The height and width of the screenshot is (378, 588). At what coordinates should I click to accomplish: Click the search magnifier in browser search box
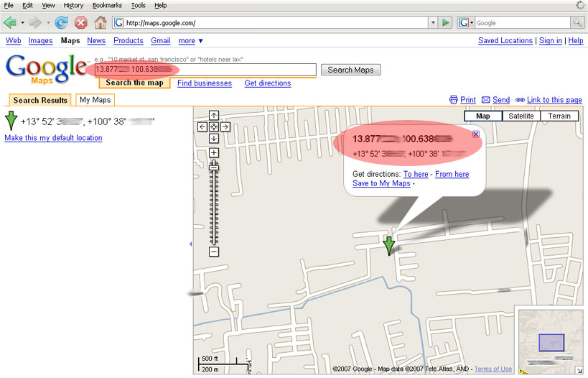577,22
